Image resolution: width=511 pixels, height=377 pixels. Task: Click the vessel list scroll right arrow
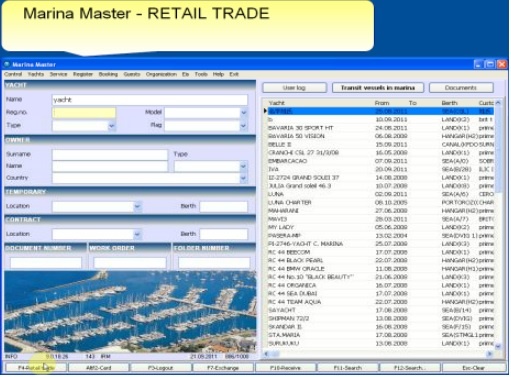coord(490,354)
